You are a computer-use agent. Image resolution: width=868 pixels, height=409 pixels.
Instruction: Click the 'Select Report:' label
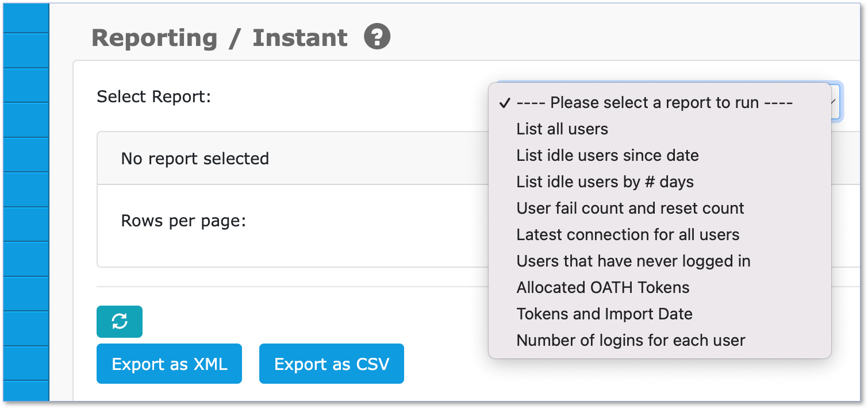point(154,97)
